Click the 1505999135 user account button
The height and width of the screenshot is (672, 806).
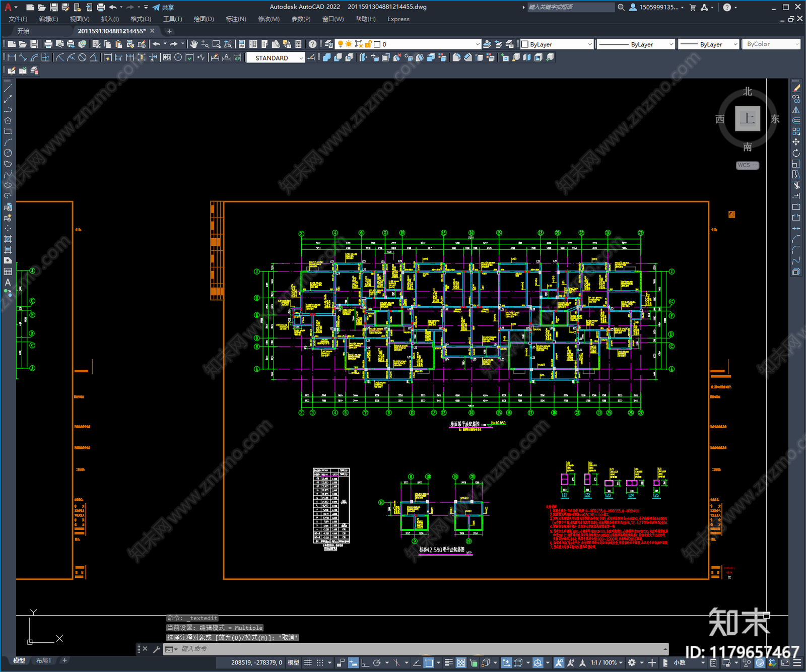[x=656, y=7]
